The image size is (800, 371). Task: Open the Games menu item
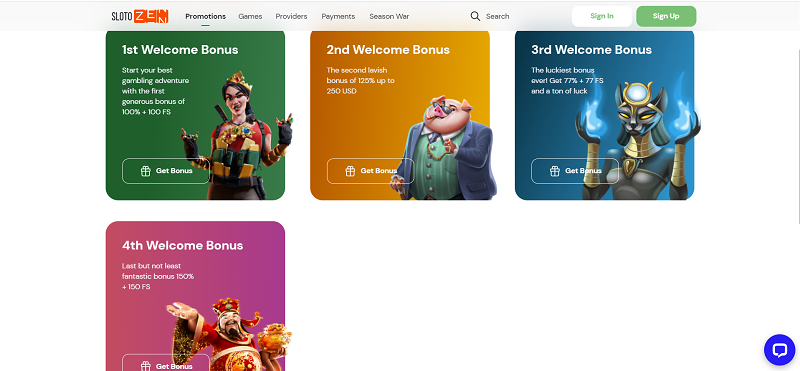tap(250, 16)
